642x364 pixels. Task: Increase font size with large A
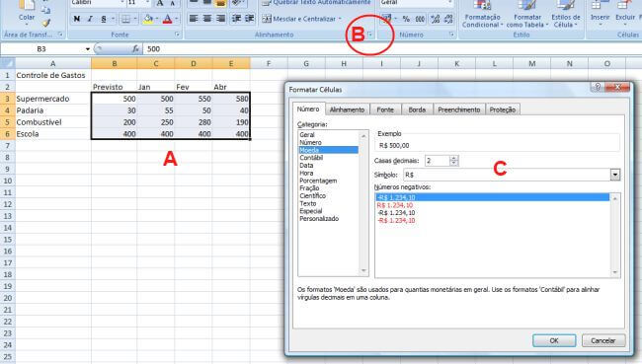click(160, 3)
